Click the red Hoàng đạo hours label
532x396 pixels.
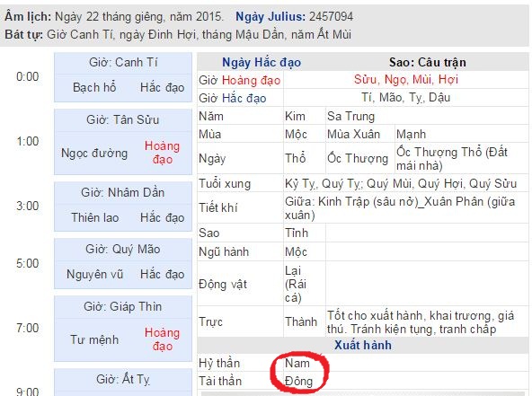click(x=251, y=80)
